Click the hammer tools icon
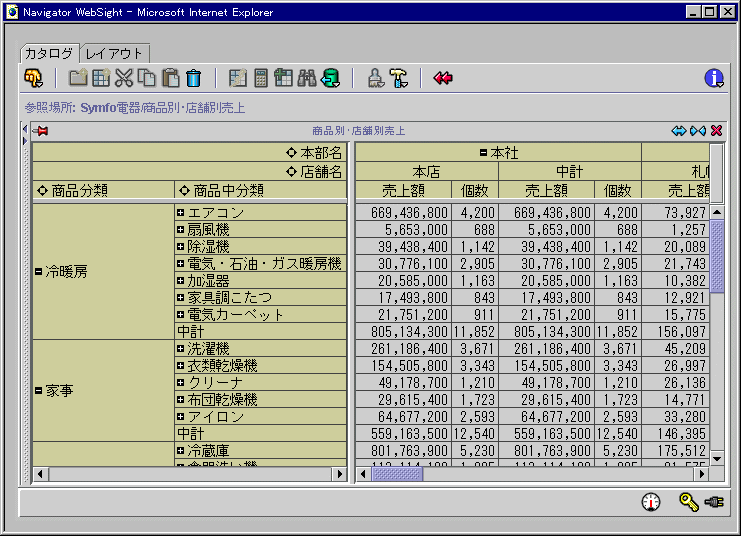Screen dimensions: 741x536 398,78
